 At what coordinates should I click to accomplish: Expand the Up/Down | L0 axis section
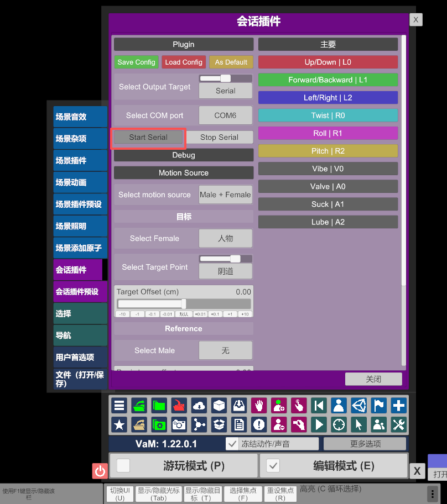(328, 62)
